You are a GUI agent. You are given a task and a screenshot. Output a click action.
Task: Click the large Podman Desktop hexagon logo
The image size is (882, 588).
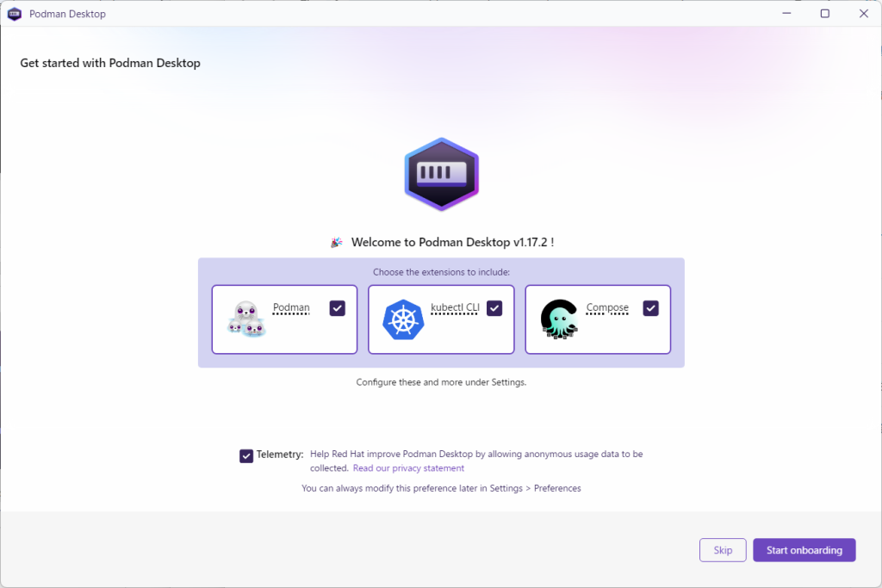[442, 174]
